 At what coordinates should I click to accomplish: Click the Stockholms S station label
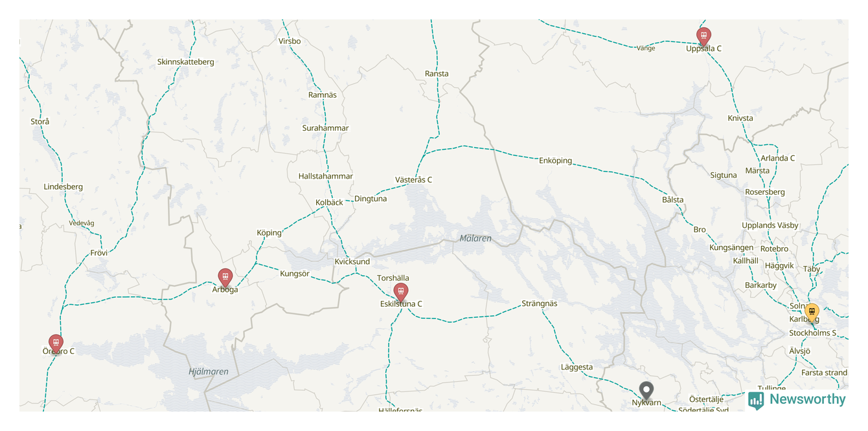[x=813, y=333]
